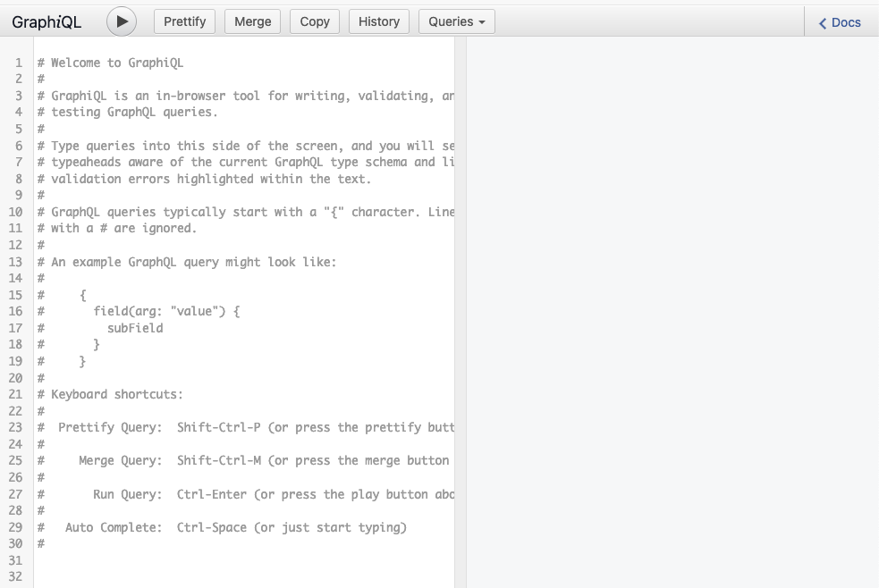
Task: Click the GraphiQL logo
Action: point(46,21)
